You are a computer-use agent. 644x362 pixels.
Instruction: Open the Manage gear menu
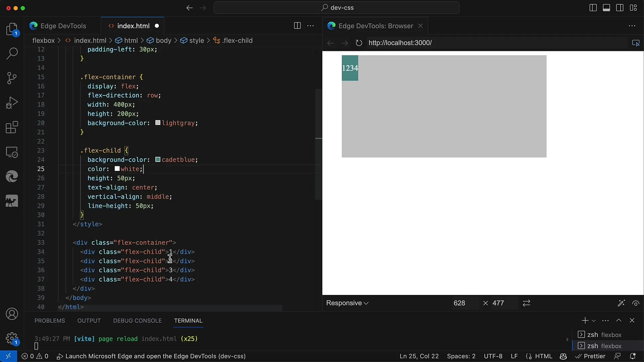click(x=12, y=339)
